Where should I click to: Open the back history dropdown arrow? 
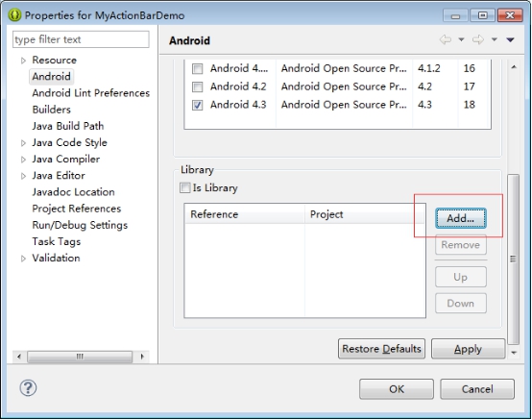(462, 39)
